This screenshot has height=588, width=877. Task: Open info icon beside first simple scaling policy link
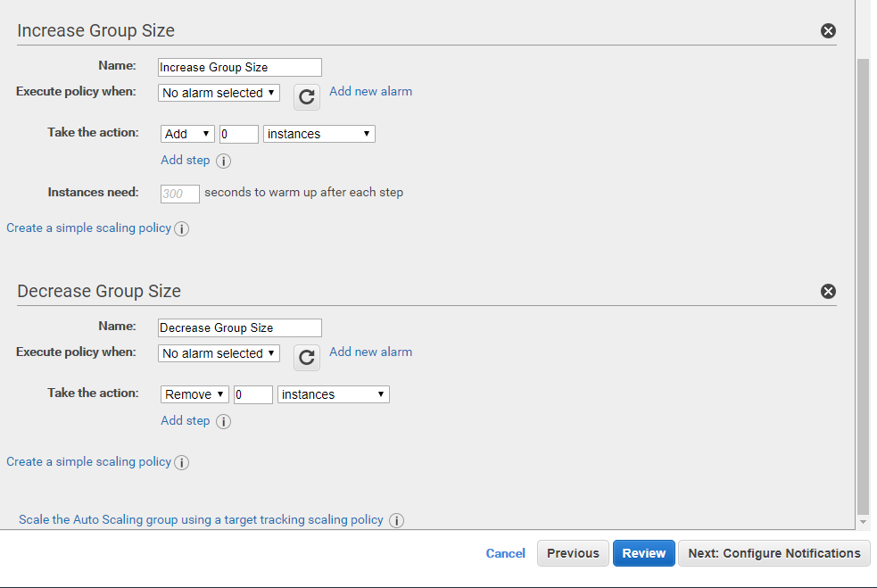(x=181, y=229)
